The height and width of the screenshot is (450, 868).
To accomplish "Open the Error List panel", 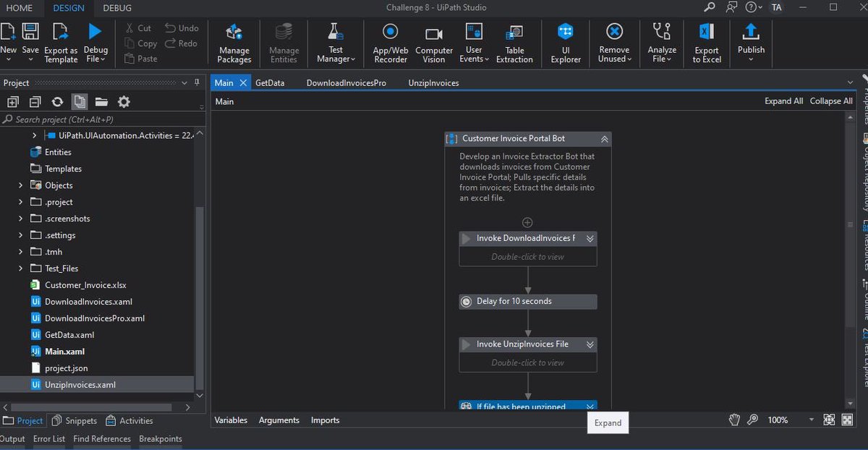I will click(x=49, y=438).
